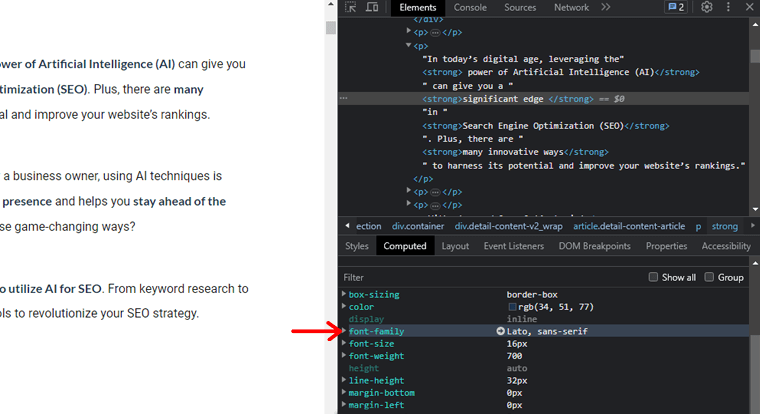
Task: Toggle the device toolbar icon
Action: coord(372,7)
